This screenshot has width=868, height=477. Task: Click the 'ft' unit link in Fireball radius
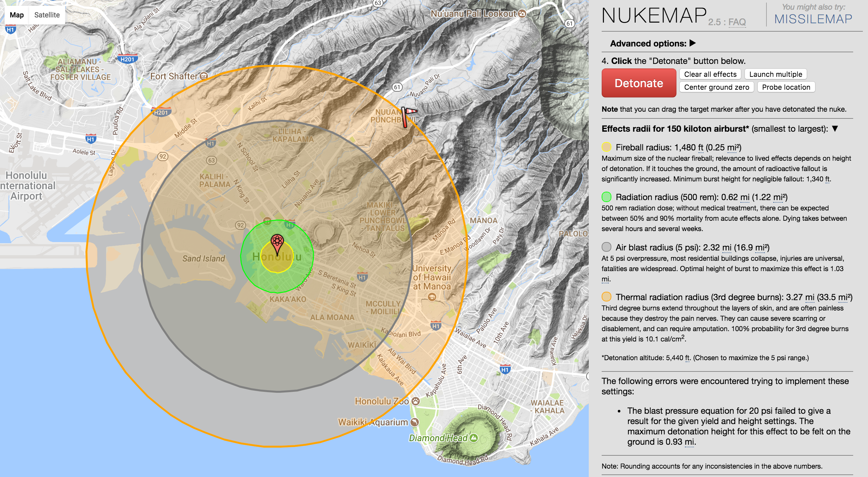[701, 147]
